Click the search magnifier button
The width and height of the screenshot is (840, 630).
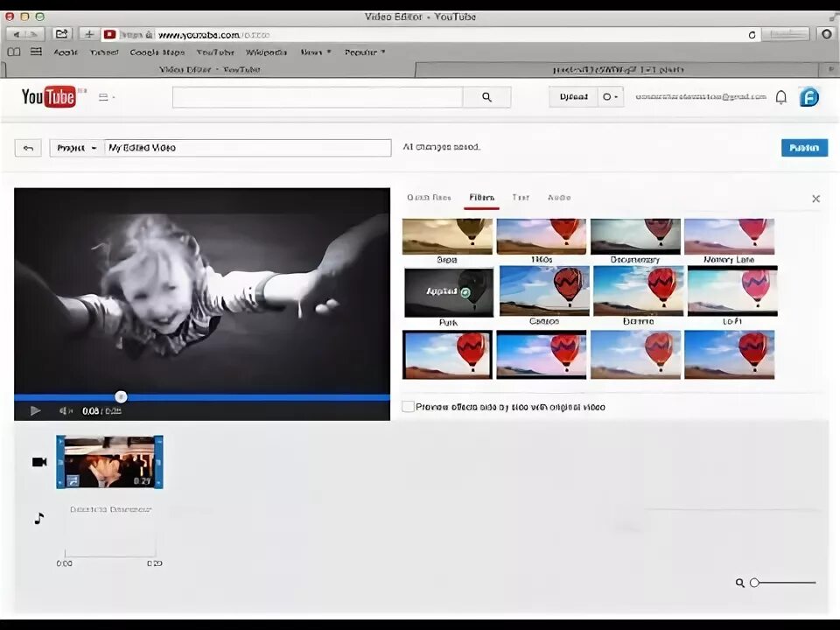486,97
